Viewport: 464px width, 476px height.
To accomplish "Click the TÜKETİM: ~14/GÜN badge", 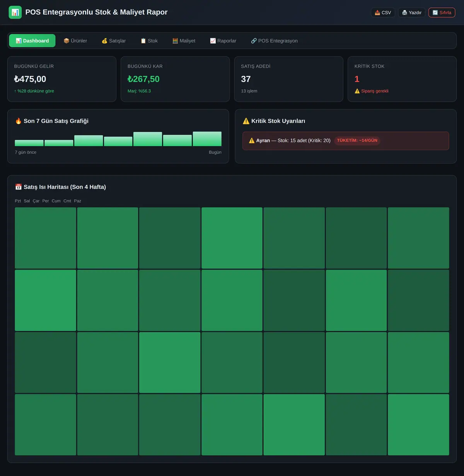I will [357, 140].
